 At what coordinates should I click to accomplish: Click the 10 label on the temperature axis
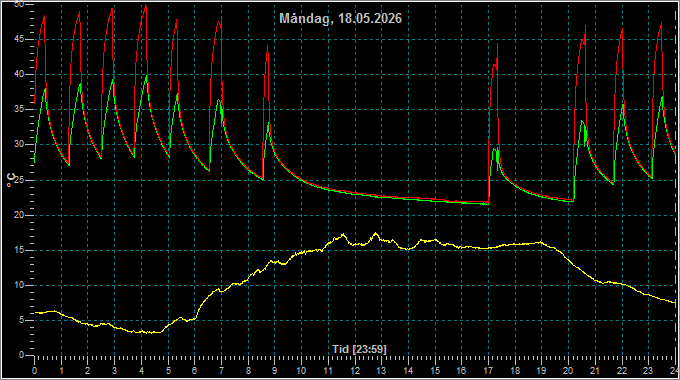pyautogui.click(x=19, y=285)
